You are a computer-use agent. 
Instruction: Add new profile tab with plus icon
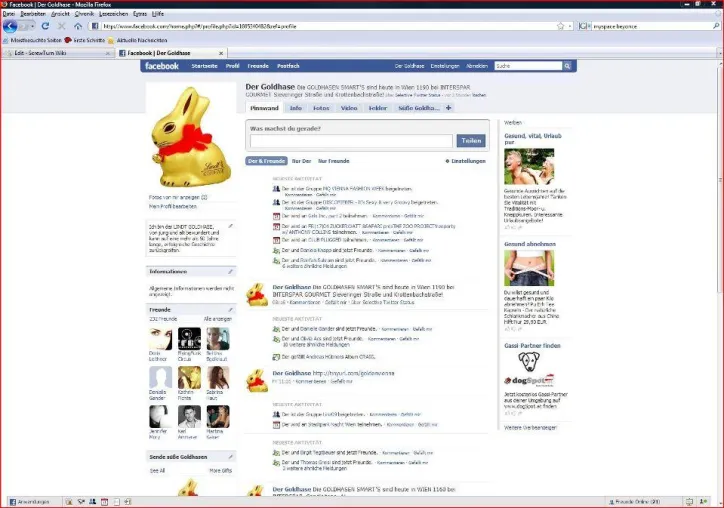click(x=448, y=108)
